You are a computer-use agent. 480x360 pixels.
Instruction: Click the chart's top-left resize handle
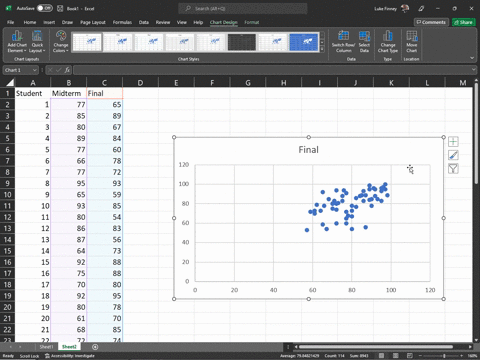click(x=174, y=137)
